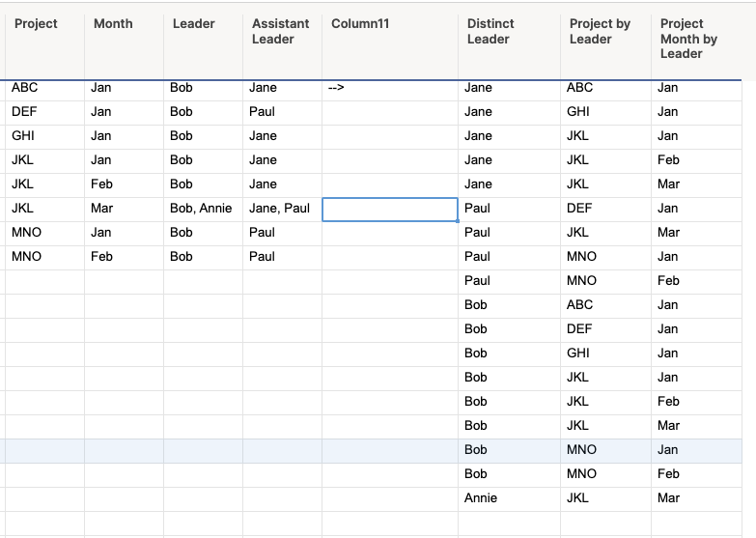Click the Column11 header
756x538 pixels.
(x=360, y=24)
